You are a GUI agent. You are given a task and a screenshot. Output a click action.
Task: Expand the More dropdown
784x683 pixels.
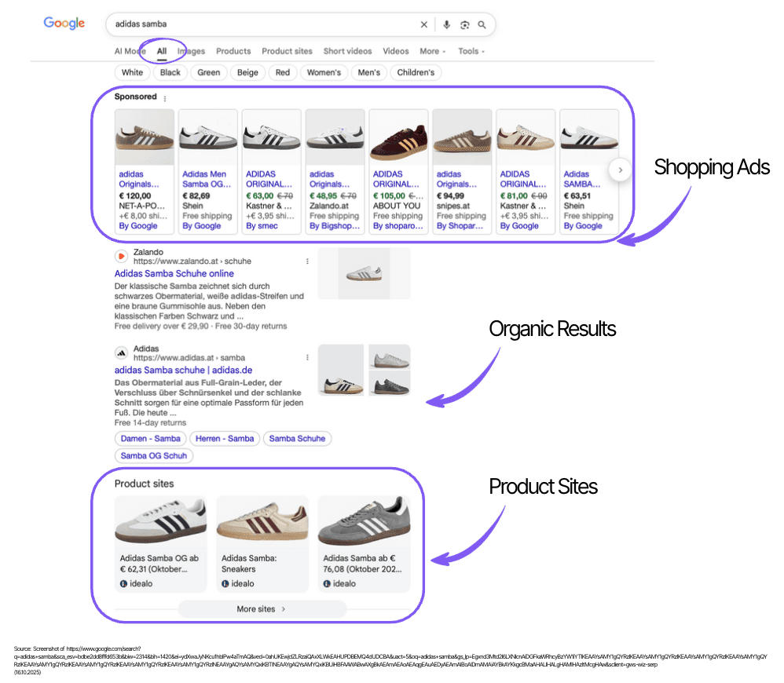pyautogui.click(x=433, y=51)
